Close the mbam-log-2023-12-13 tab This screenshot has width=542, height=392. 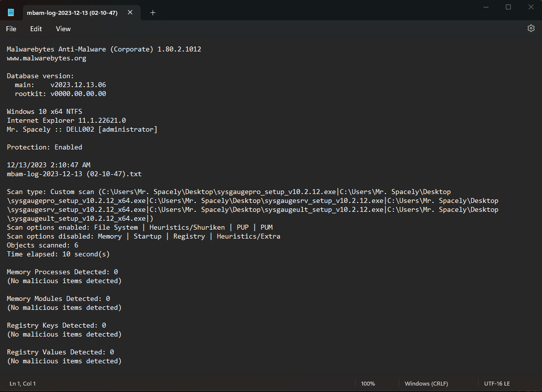[x=130, y=12]
